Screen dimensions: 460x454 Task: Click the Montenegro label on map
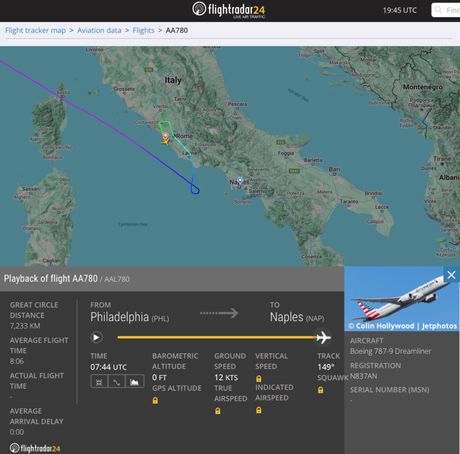(423, 87)
